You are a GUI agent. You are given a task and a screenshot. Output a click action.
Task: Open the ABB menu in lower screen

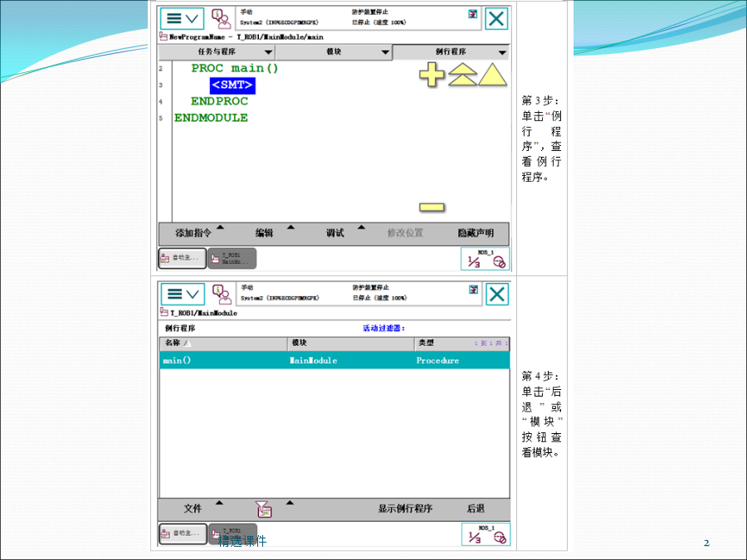183,294
